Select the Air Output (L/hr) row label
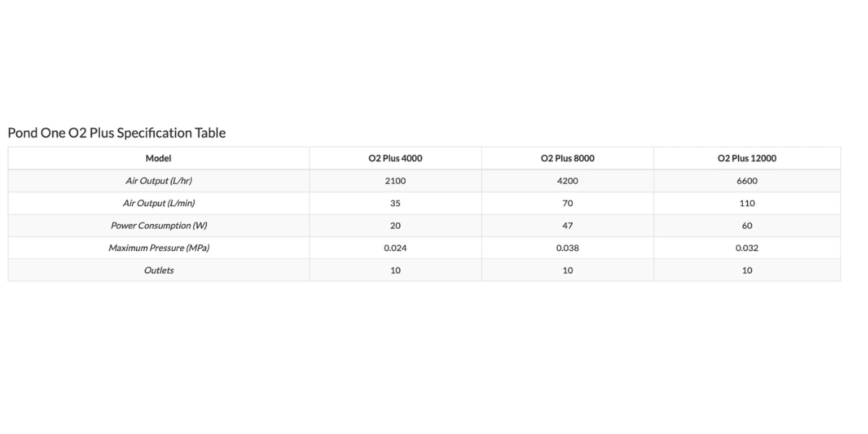Viewport: 868px width, 434px height. pyautogui.click(x=158, y=181)
